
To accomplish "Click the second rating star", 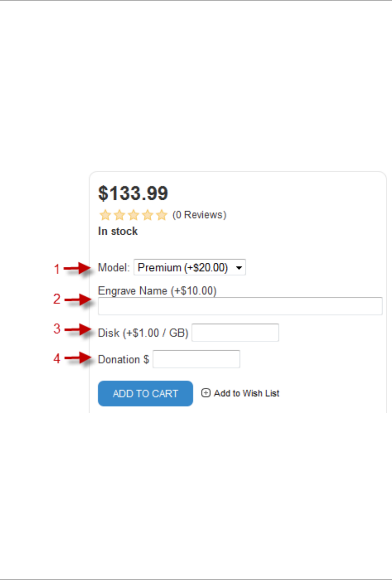I will (x=119, y=215).
